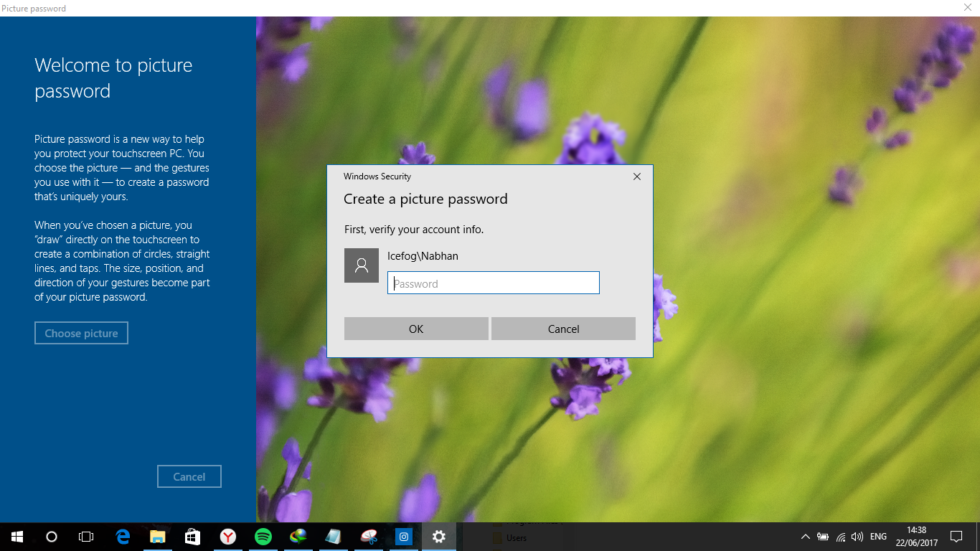This screenshot has height=551, width=980.
Task: Click inside the Password field
Action: coord(493,283)
